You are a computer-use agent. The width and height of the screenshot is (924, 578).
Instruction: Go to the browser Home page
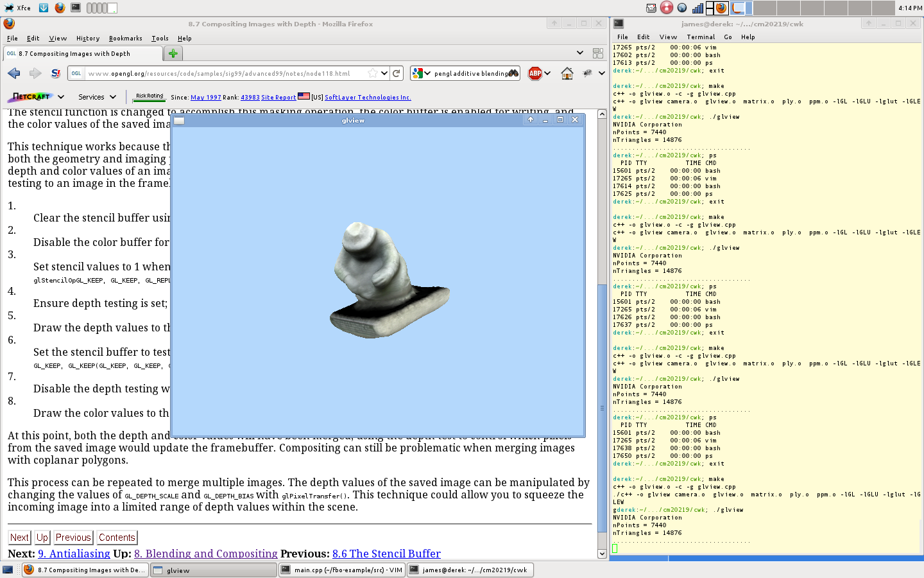[567, 73]
